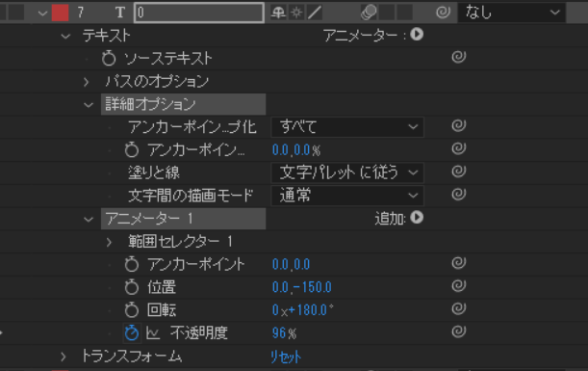Select the 位置 property label
This screenshot has width=588, height=371.
tap(162, 287)
